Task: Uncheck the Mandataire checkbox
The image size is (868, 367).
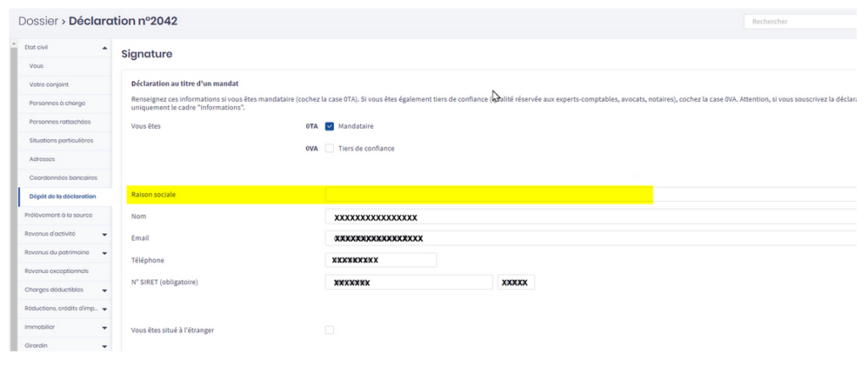Action: pos(330,126)
